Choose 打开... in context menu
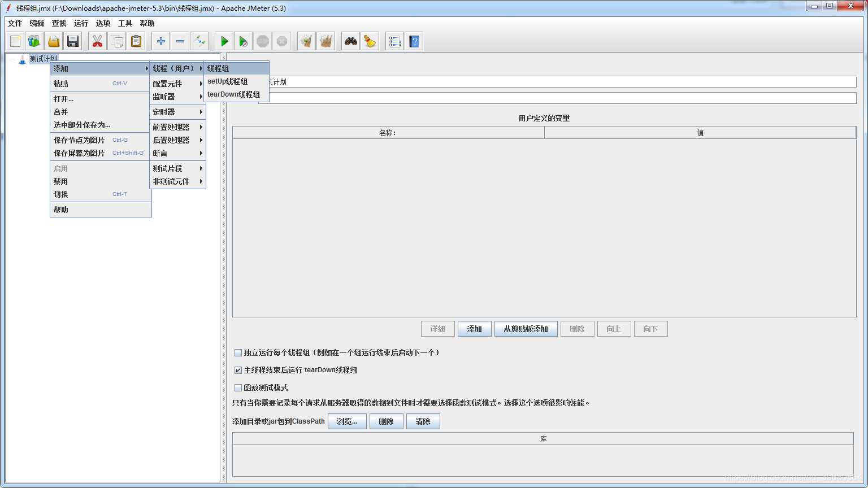Image resolution: width=868 pixels, height=488 pixels. coord(101,99)
